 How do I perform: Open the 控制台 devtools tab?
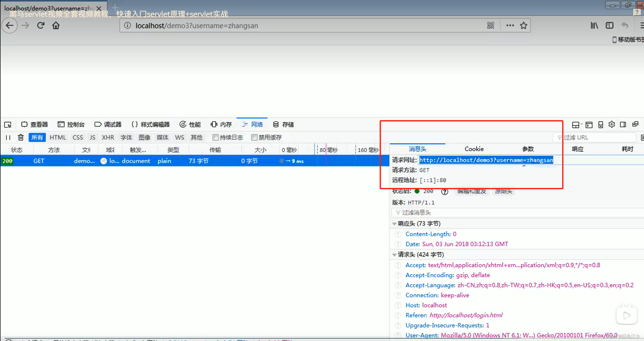pos(71,125)
